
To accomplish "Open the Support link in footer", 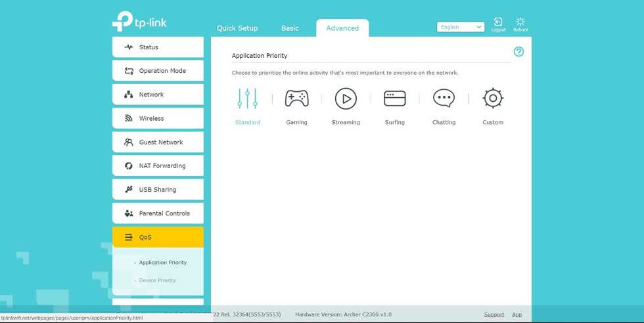I will pos(494,314).
